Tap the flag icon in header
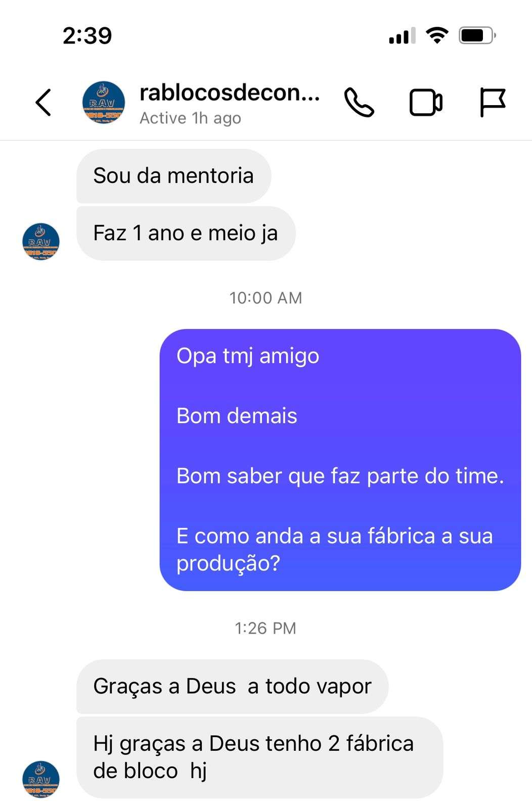The height and width of the screenshot is (809, 532). click(x=492, y=103)
